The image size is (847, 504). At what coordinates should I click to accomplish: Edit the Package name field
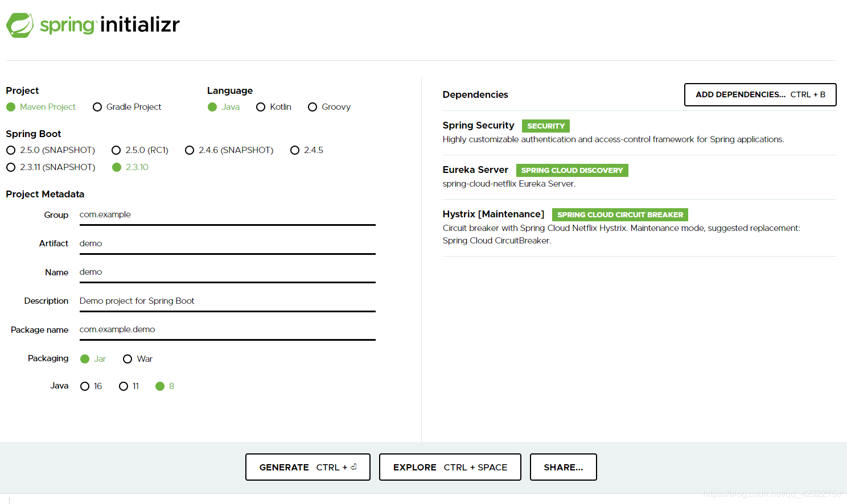pos(228,330)
